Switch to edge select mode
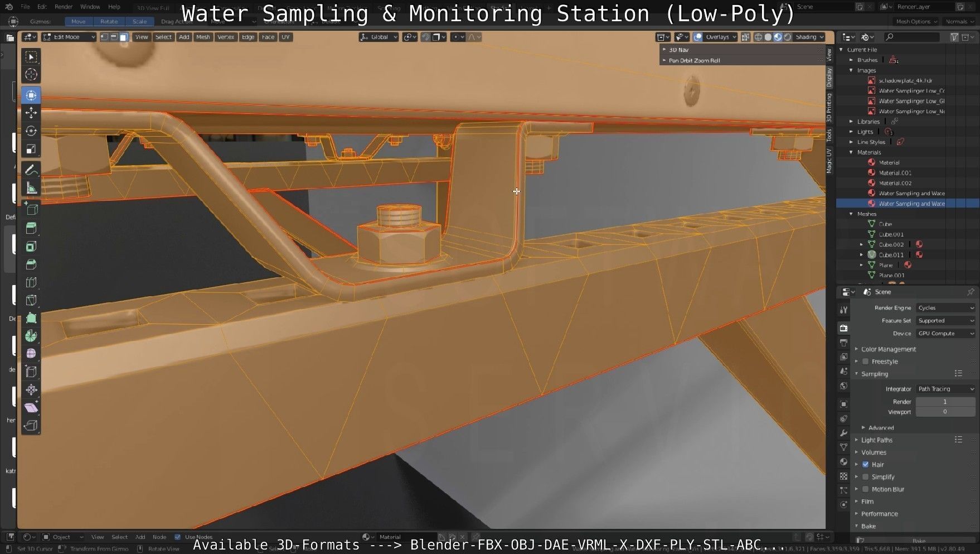The height and width of the screenshot is (554, 980). (x=114, y=37)
